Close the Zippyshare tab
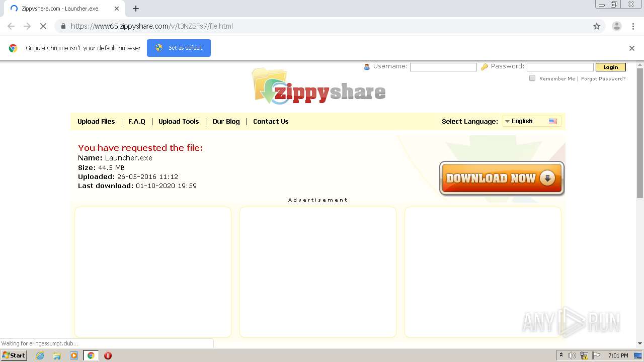The image size is (644, 362). (x=117, y=9)
